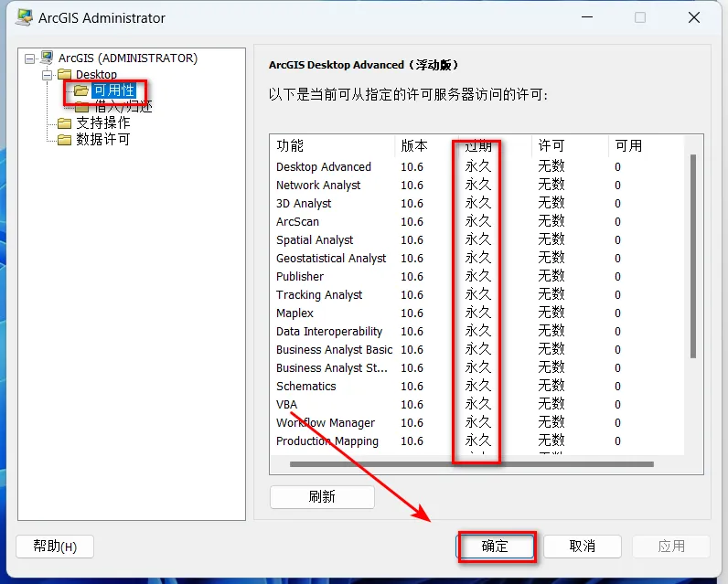Select the 可用性 folder in tree
728x584 pixels.
(113, 90)
